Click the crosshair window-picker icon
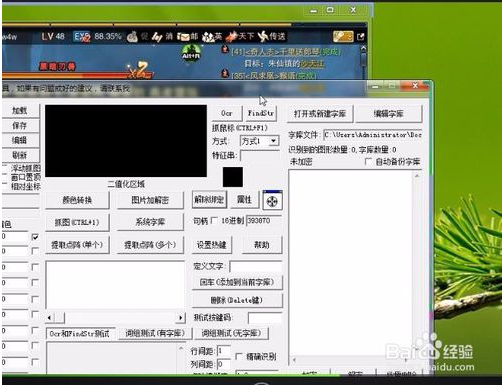Screen dimensions: 502x386 pyautogui.click(x=272, y=201)
